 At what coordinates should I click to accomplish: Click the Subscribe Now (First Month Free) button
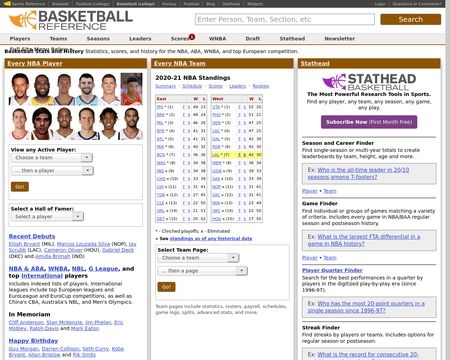point(369,122)
